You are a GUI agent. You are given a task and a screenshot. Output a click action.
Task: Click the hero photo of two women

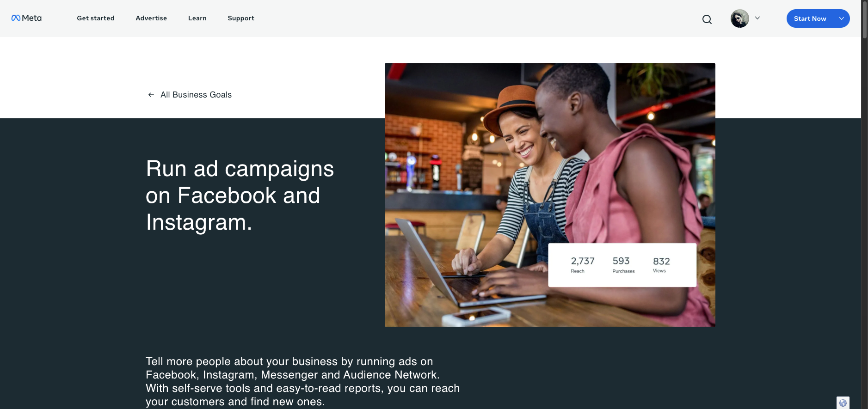[550, 195]
